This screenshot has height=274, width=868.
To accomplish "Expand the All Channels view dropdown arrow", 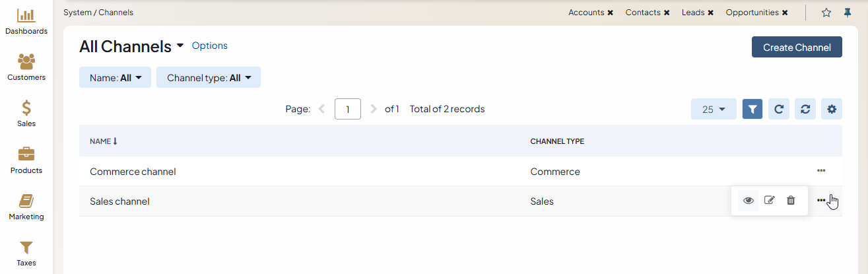I will tap(180, 46).
